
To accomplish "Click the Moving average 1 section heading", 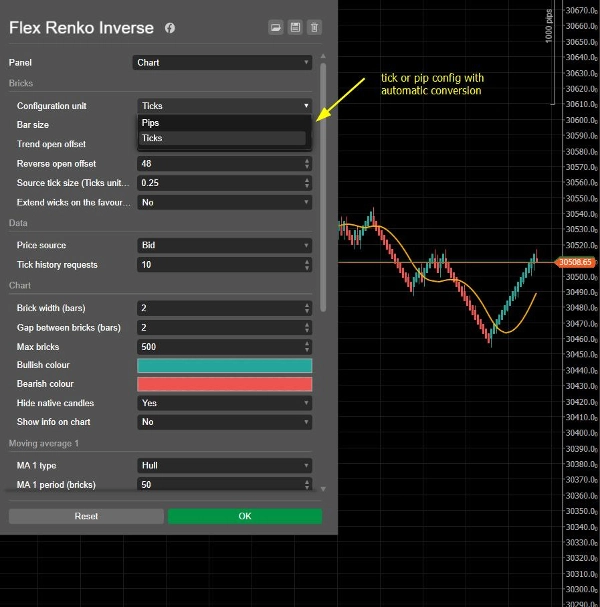I will tap(44, 444).
